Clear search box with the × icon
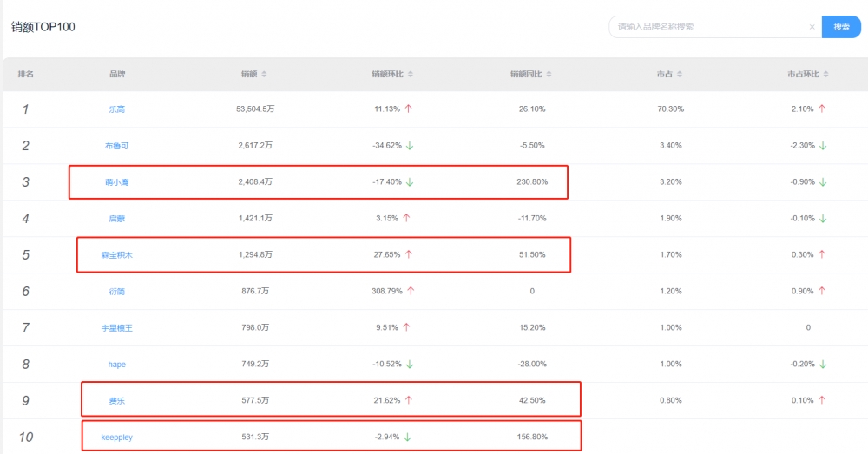Viewport: 868px width, 454px height. [x=812, y=27]
